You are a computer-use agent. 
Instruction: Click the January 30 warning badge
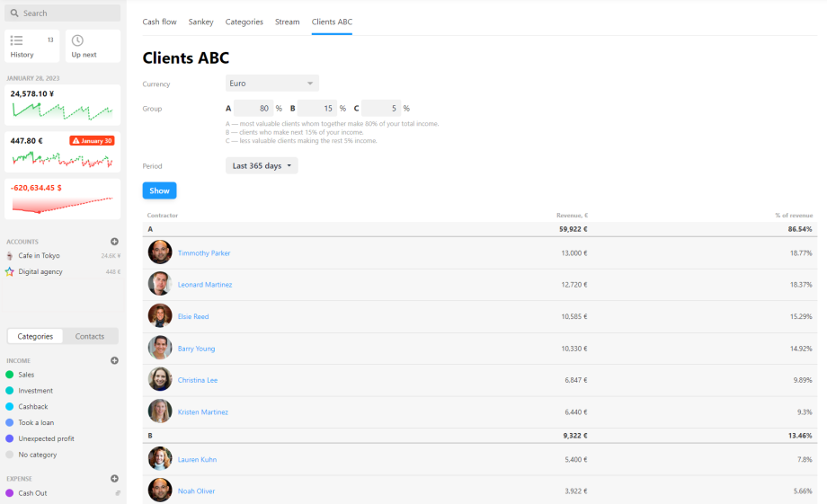click(92, 141)
